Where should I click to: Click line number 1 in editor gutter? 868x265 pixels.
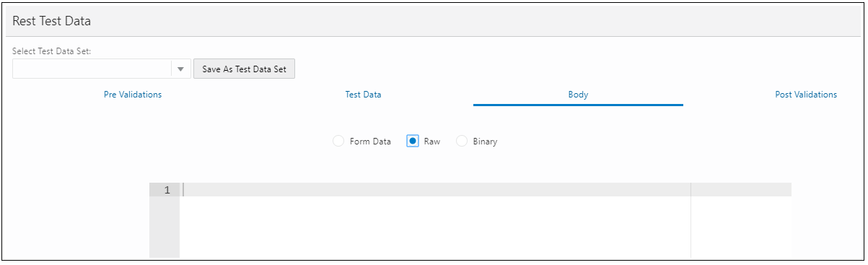tap(167, 190)
